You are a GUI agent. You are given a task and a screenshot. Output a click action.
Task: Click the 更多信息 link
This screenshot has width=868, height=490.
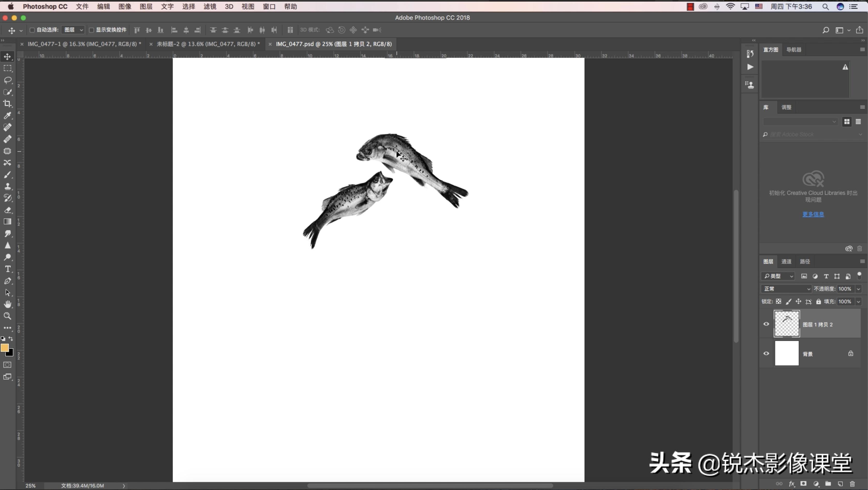(813, 214)
